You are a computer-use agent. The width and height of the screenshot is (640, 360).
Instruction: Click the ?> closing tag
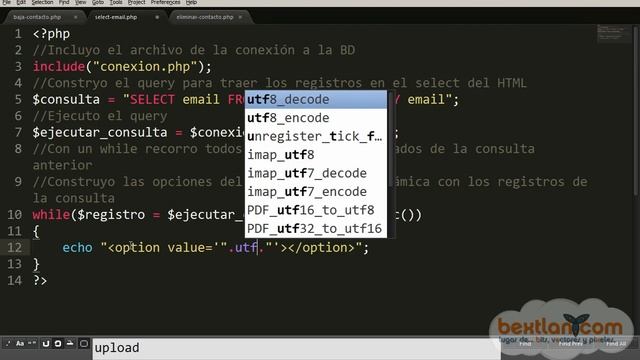tap(40, 280)
